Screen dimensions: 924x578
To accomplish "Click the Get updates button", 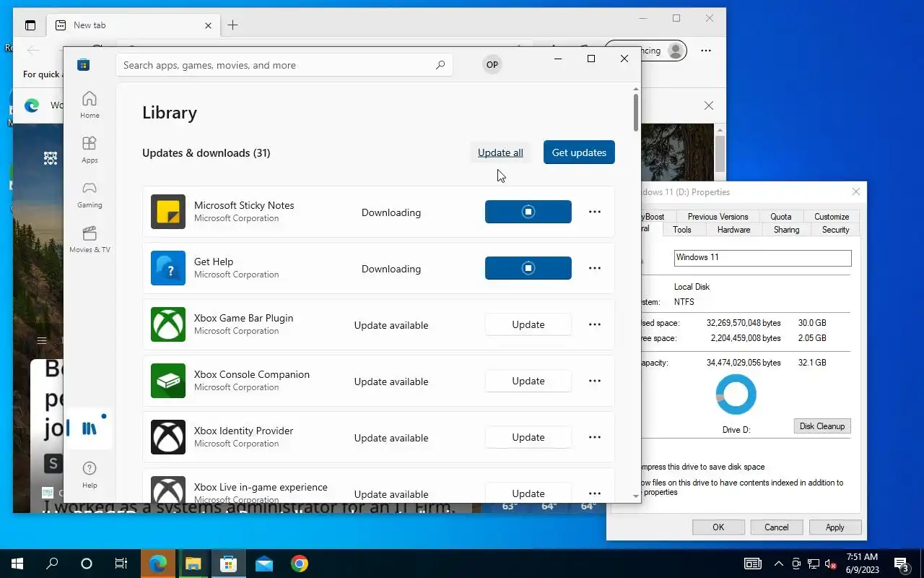I will pyautogui.click(x=579, y=152).
